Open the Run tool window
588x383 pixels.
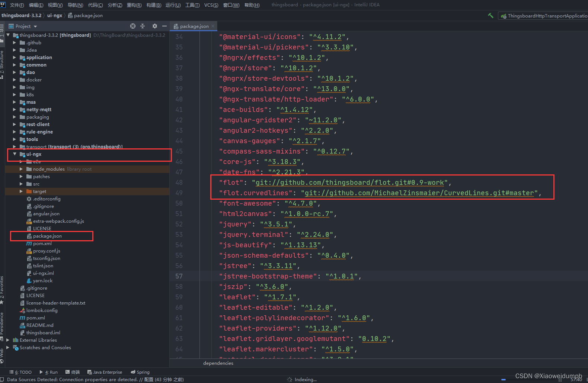(48, 372)
